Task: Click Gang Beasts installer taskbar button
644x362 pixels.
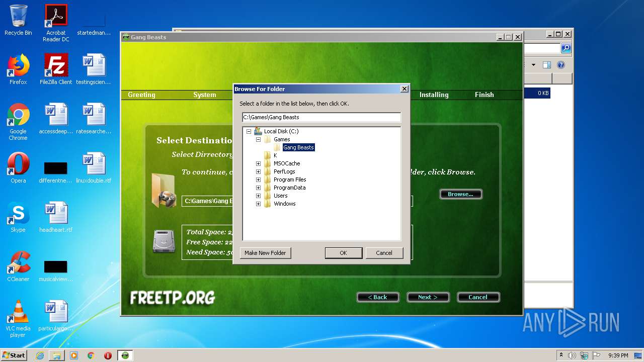Action: [x=125, y=355]
